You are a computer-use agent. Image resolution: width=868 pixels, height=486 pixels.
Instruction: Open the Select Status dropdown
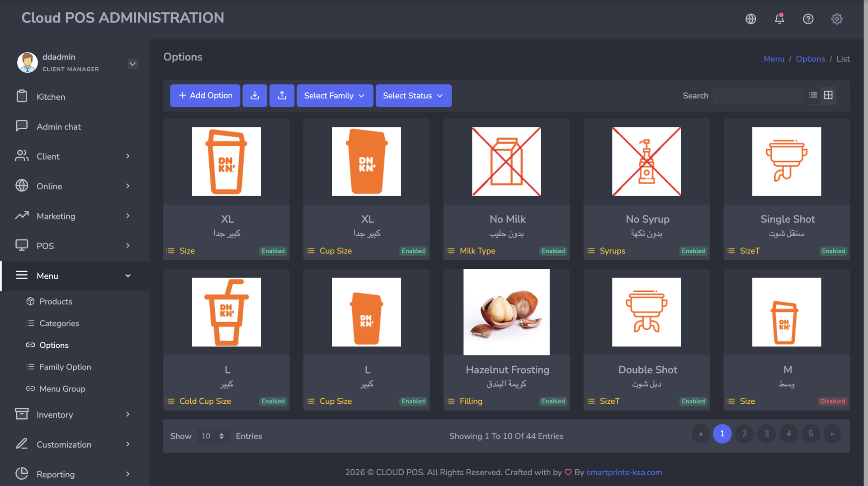pos(414,96)
